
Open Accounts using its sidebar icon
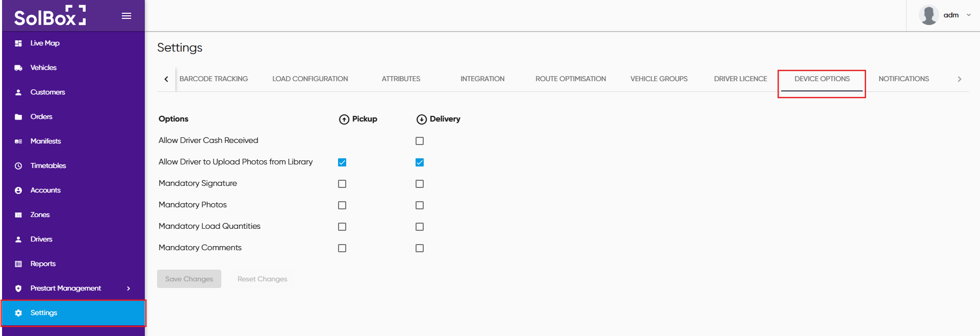pos(18,190)
